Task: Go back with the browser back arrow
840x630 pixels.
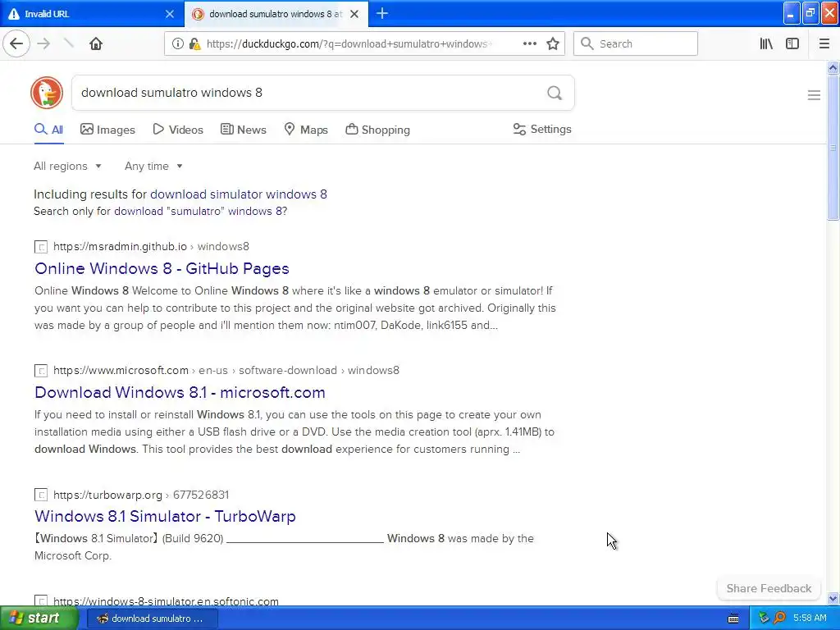Action: tap(16, 43)
